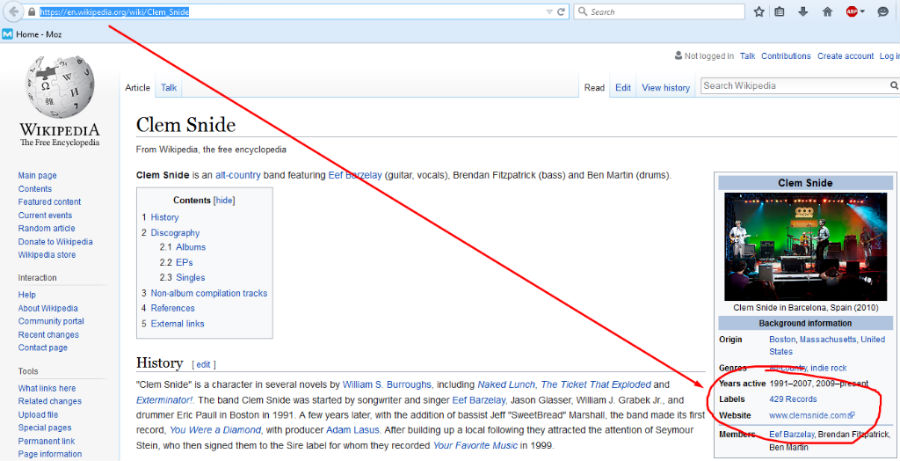
Task: Click the Wikipedia search magnifier icon
Action: [x=893, y=86]
